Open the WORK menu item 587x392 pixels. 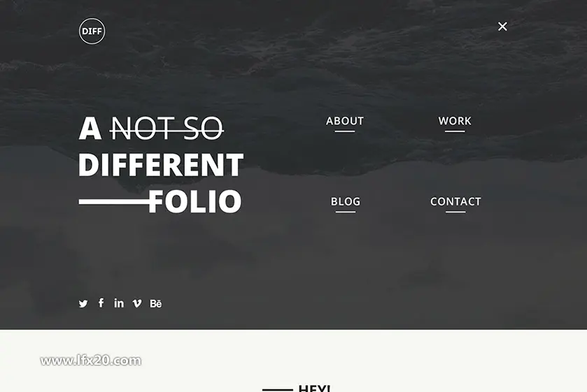coord(455,121)
